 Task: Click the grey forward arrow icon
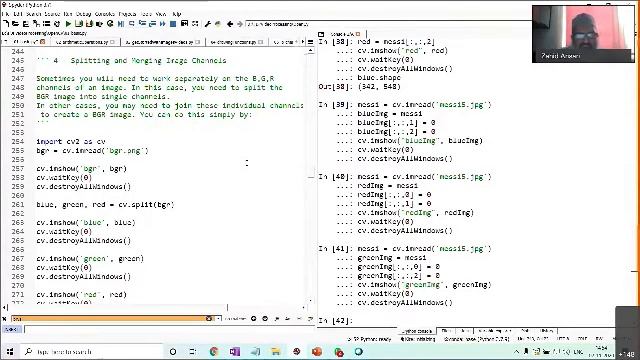pyautogui.click(x=240, y=24)
